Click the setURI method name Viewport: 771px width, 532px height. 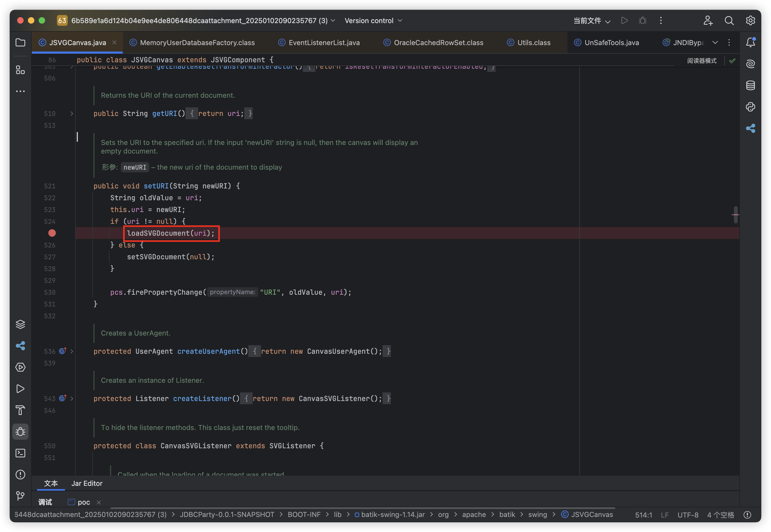coord(156,186)
